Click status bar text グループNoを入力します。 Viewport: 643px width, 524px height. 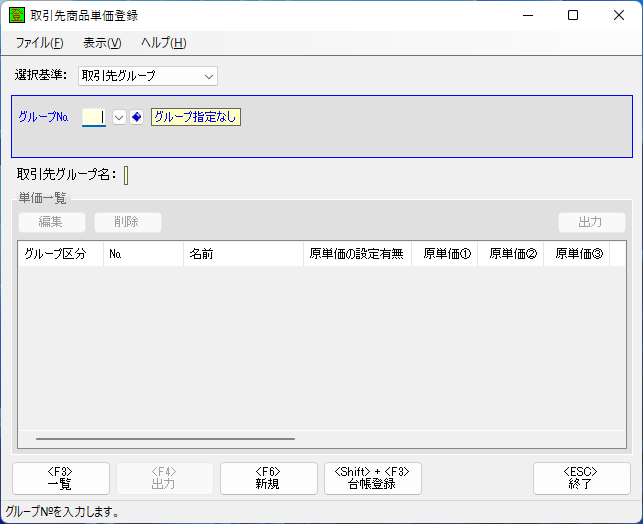[x=62, y=512]
